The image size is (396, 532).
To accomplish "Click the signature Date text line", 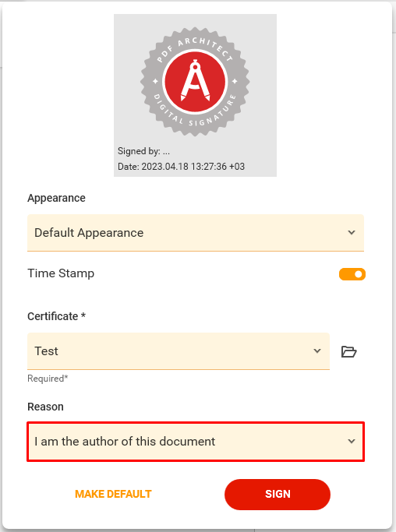I will [x=181, y=167].
